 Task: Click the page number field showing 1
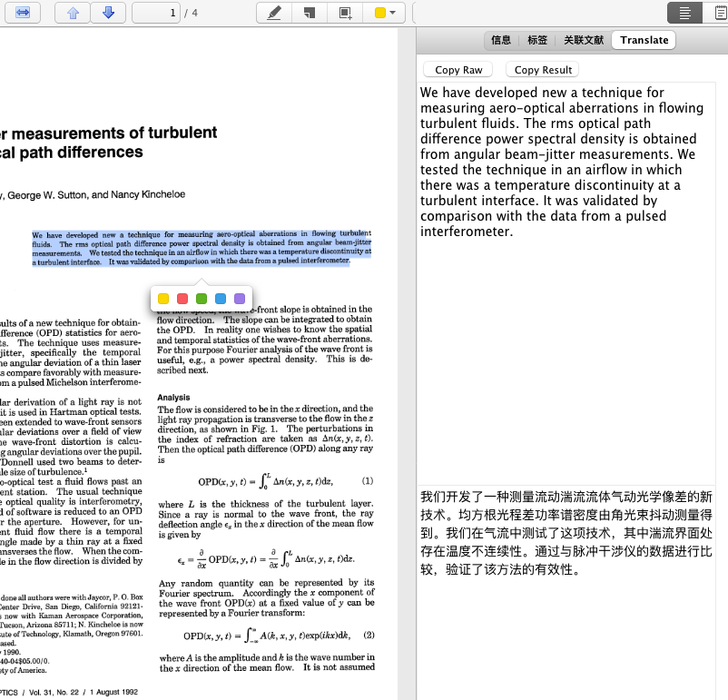[x=156, y=13]
